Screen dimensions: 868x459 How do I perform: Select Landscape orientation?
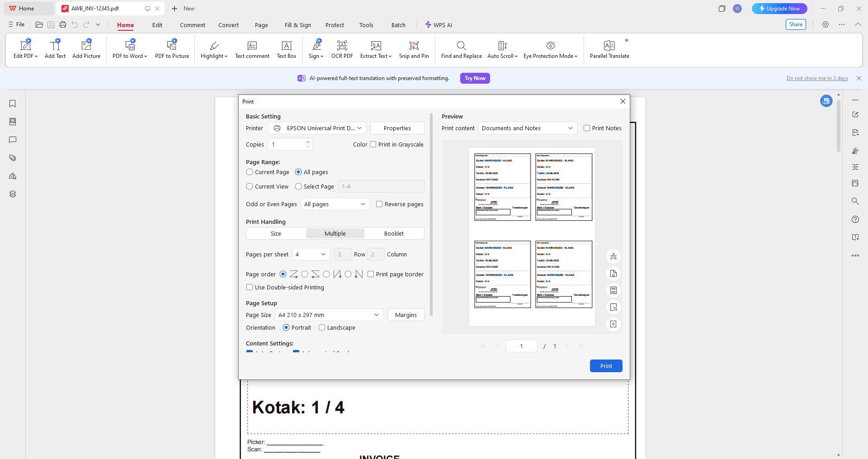321,327
